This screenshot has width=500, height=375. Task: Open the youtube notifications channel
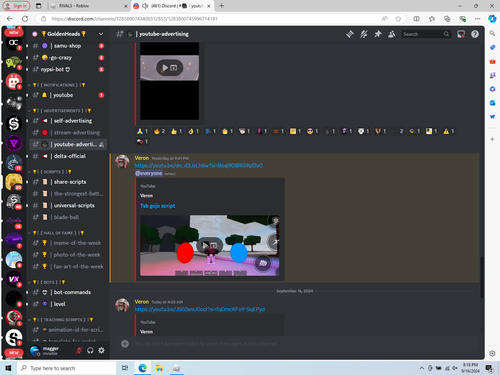click(68, 95)
